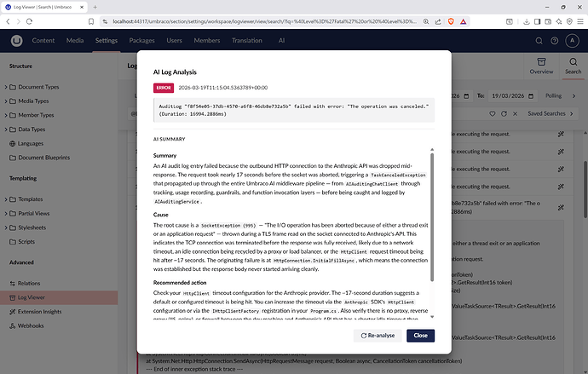
Task: Save the search with the heart icon
Action: (493, 113)
